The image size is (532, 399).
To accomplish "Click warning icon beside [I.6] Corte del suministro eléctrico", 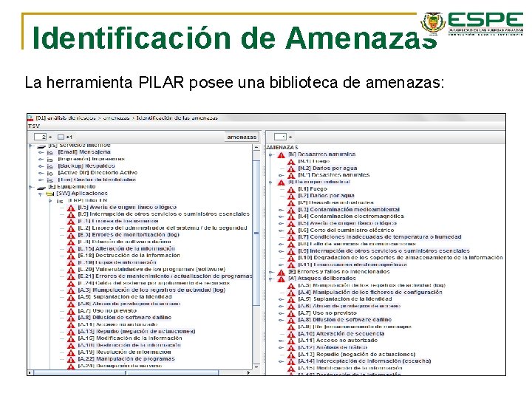I will (291, 231).
